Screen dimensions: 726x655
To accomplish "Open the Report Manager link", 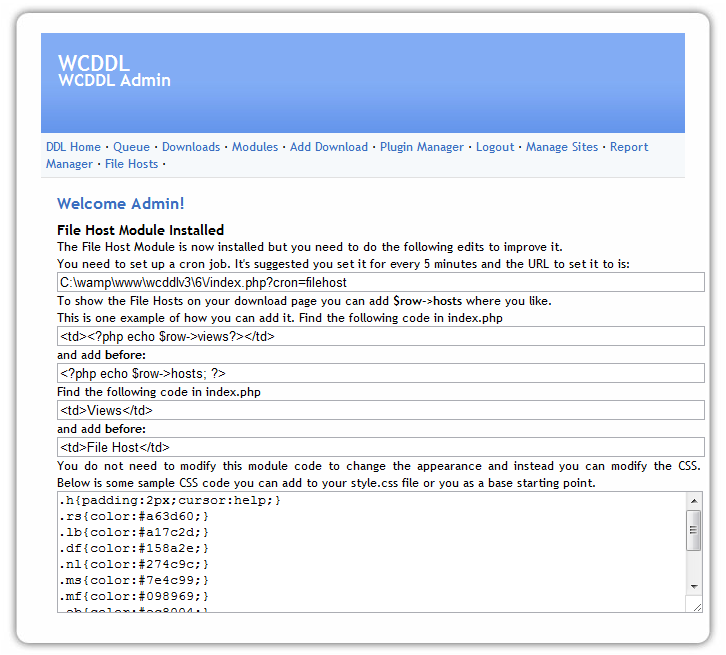I will click(628, 147).
